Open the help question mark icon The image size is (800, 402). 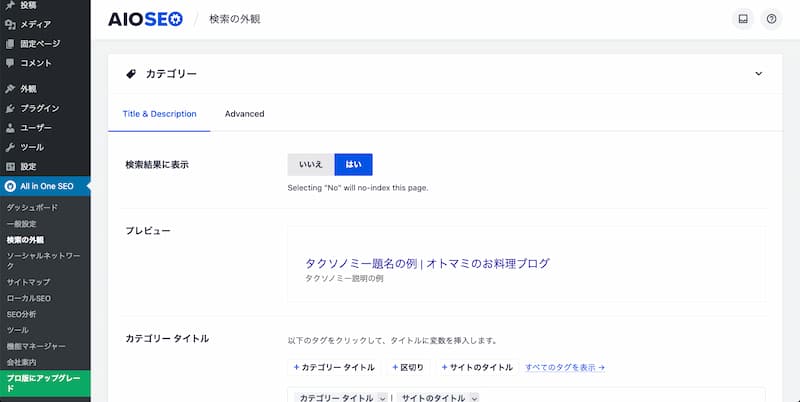(771, 19)
